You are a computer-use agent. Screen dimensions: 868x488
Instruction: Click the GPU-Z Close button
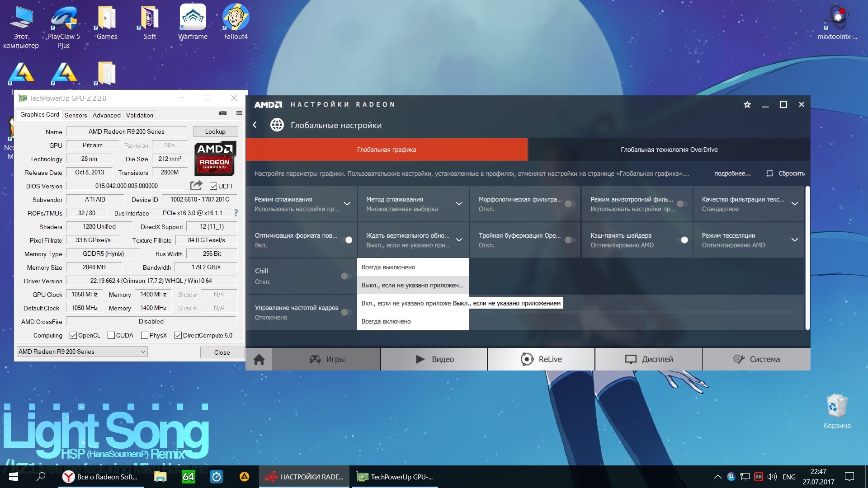[x=222, y=352]
